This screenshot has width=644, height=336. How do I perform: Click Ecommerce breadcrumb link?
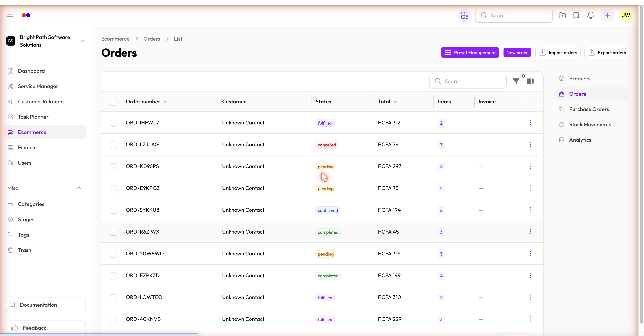pyautogui.click(x=115, y=39)
